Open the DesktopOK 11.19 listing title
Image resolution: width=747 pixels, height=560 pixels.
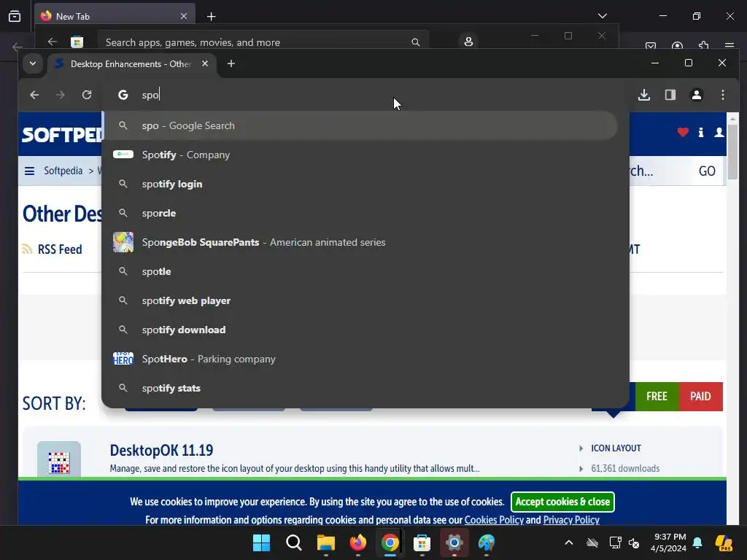161,450
